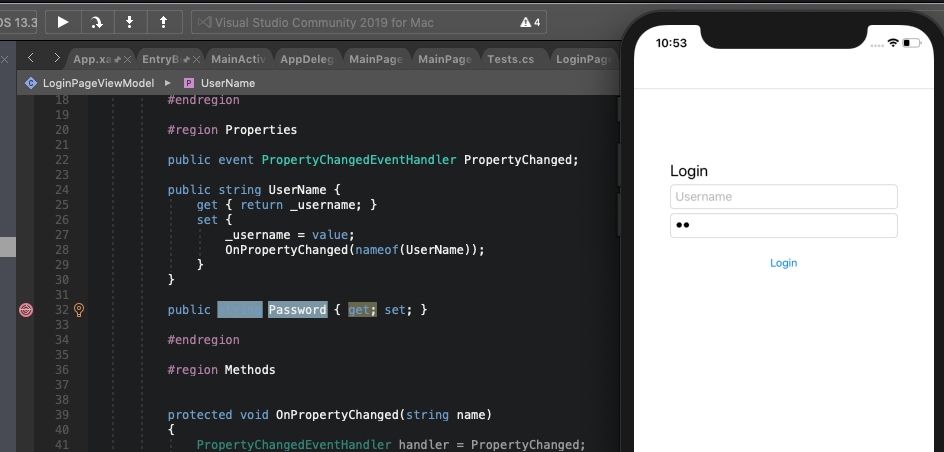
Task: Click 'PropertyChanged;' event name on line 22
Action: pos(521,159)
